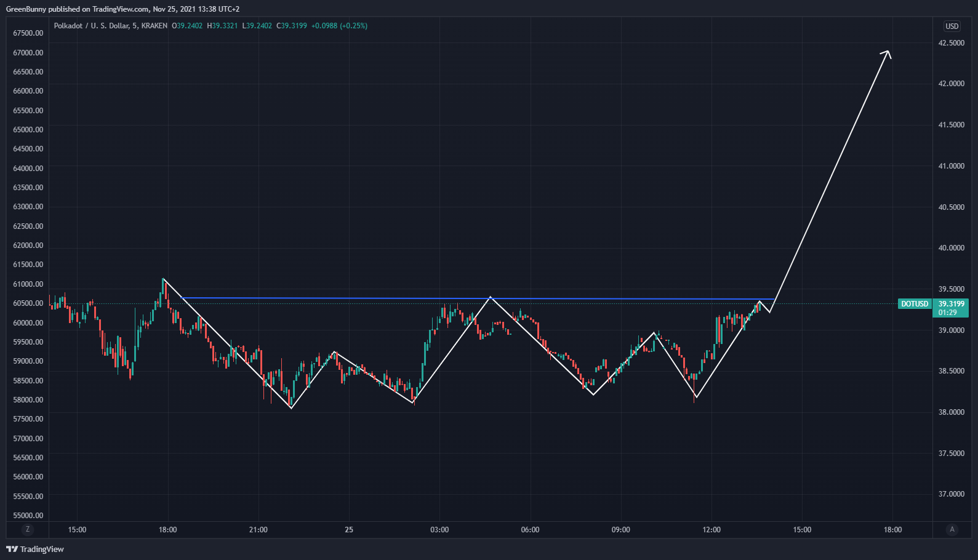
Task: Click the 67500.00 left axis label
Action: [x=28, y=33]
